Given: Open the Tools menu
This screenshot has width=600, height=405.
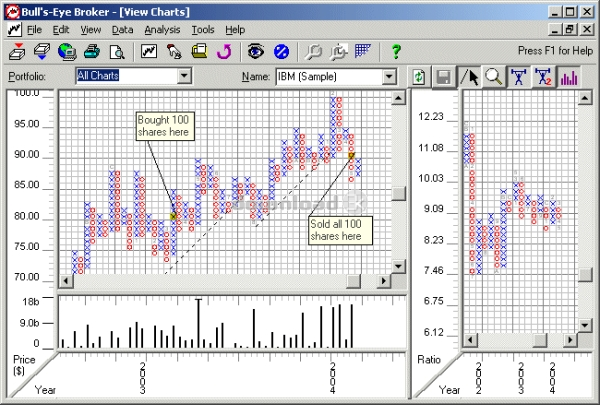Looking at the screenshot, I should point(203,30).
